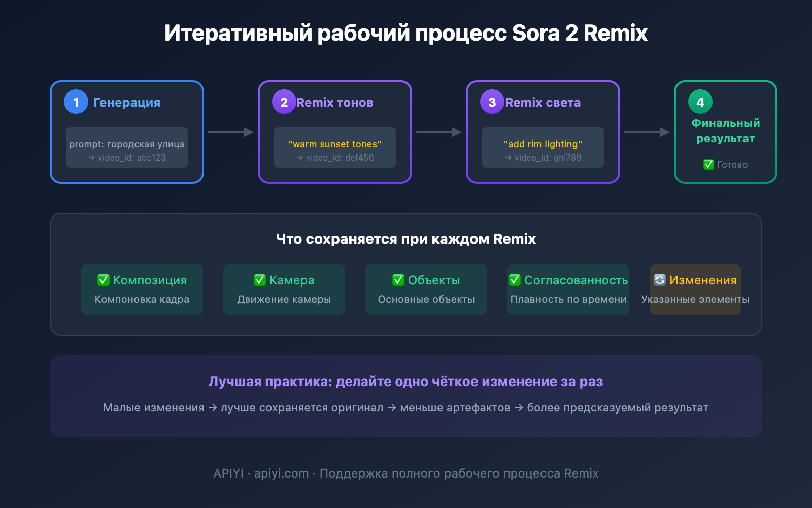Select the orange Изменения highlighted chip
Screen dimensions: 812x508
[x=695, y=290]
